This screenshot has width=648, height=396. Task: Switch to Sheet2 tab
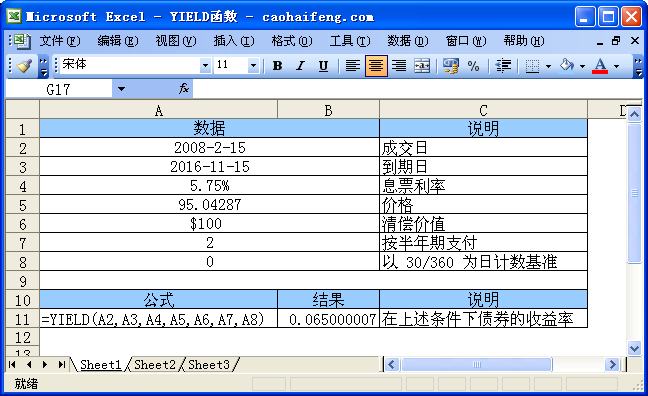tap(155, 365)
